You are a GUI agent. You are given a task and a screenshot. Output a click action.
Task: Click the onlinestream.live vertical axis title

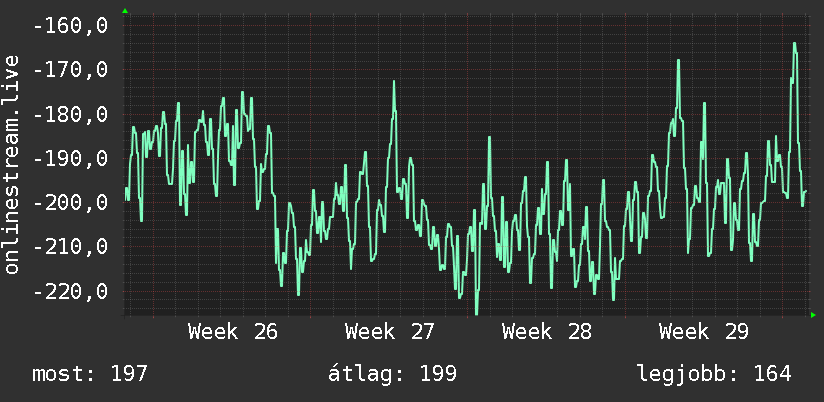point(11,164)
